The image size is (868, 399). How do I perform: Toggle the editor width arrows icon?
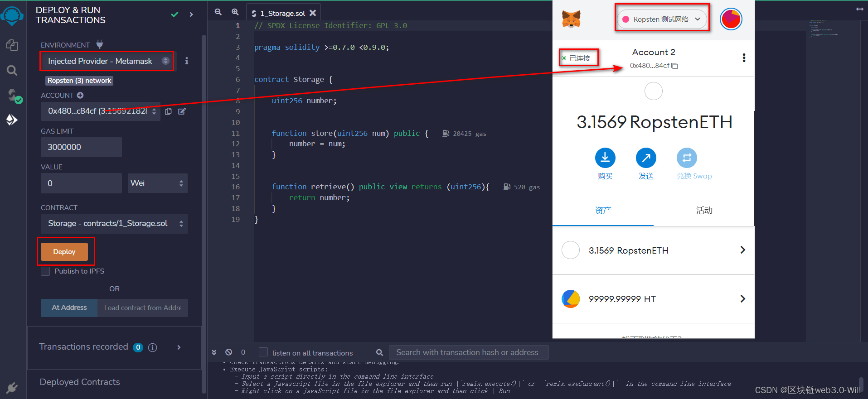pyautogui.click(x=859, y=9)
